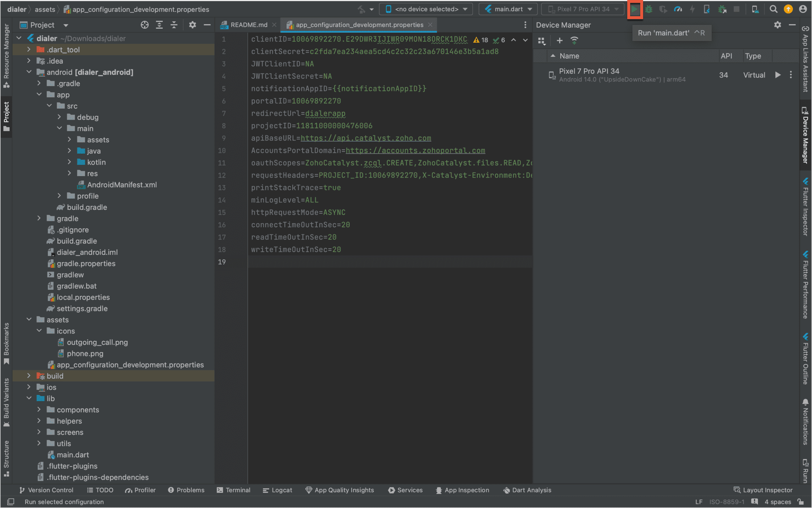Click the warnings count indicator

pyautogui.click(x=481, y=40)
